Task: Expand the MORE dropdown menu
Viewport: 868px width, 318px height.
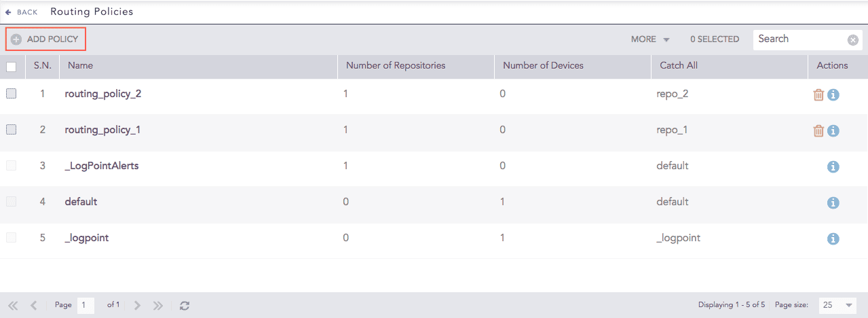Action: point(650,39)
